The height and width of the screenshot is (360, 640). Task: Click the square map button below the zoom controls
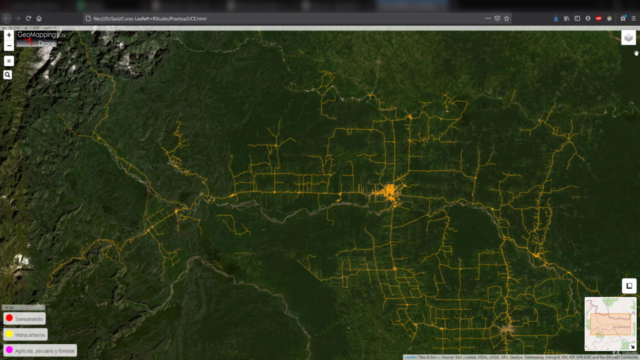pos(9,61)
